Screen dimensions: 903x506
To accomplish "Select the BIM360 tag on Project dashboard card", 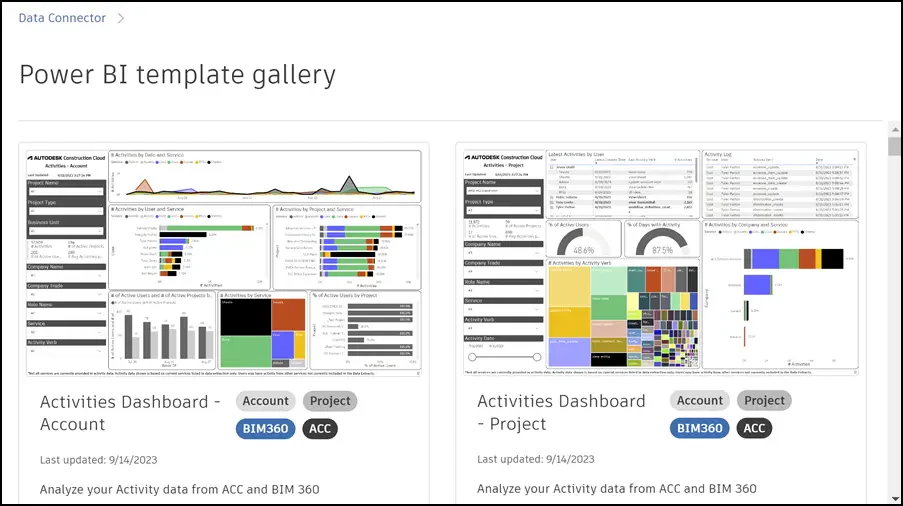I will point(700,428).
